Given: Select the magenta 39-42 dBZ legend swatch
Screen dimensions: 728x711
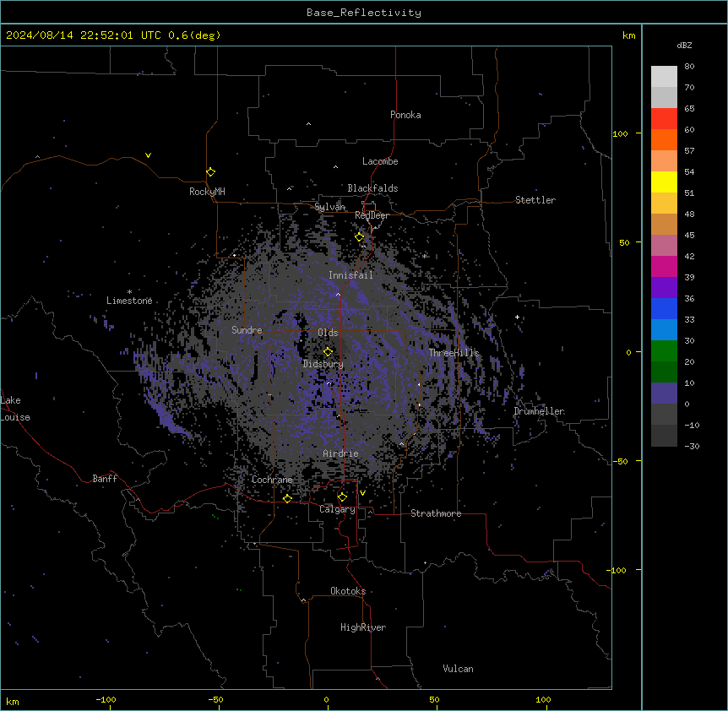Looking at the screenshot, I should (664, 266).
